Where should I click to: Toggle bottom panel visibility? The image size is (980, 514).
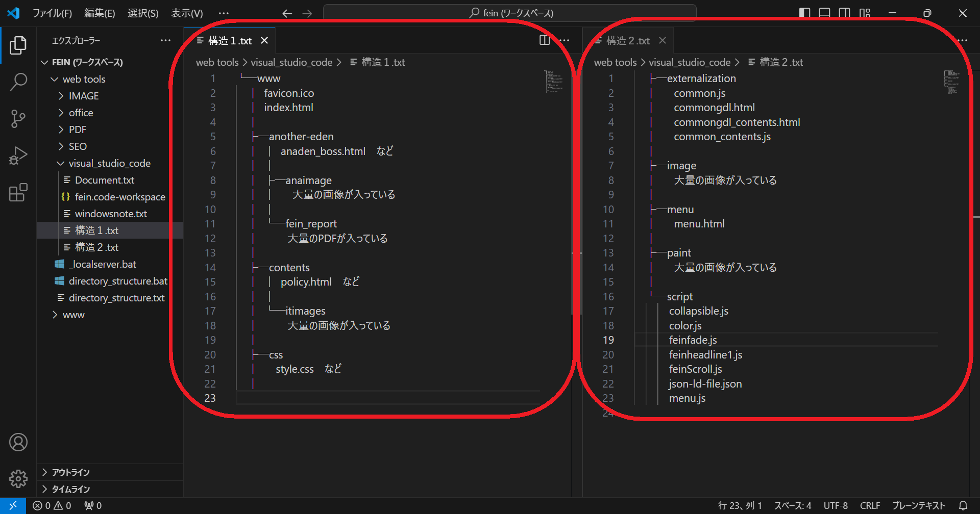tap(824, 13)
